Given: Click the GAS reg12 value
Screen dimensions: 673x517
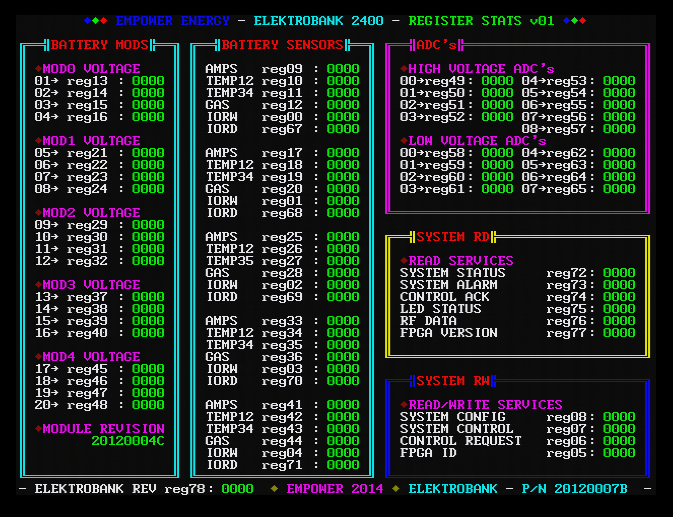Looking at the screenshot, I should [343, 105].
